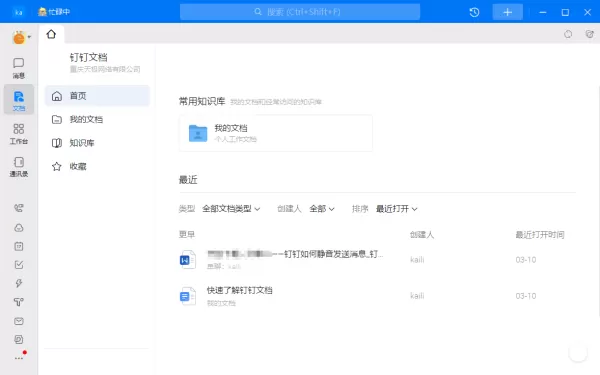The width and height of the screenshot is (600, 375).
Task: Expand the creator 全部 dropdown
Action: coord(322,209)
